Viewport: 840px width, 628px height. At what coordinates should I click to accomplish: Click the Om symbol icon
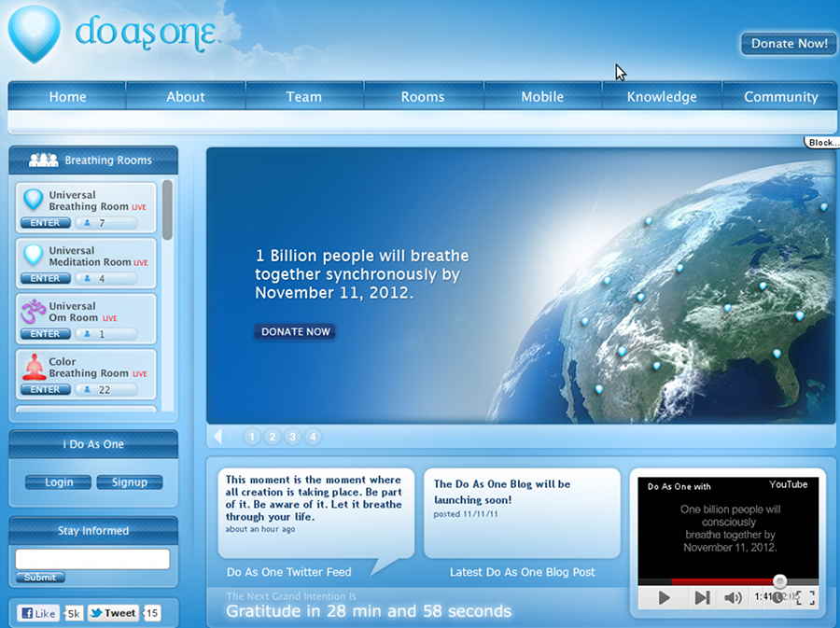tap(34, 311)
